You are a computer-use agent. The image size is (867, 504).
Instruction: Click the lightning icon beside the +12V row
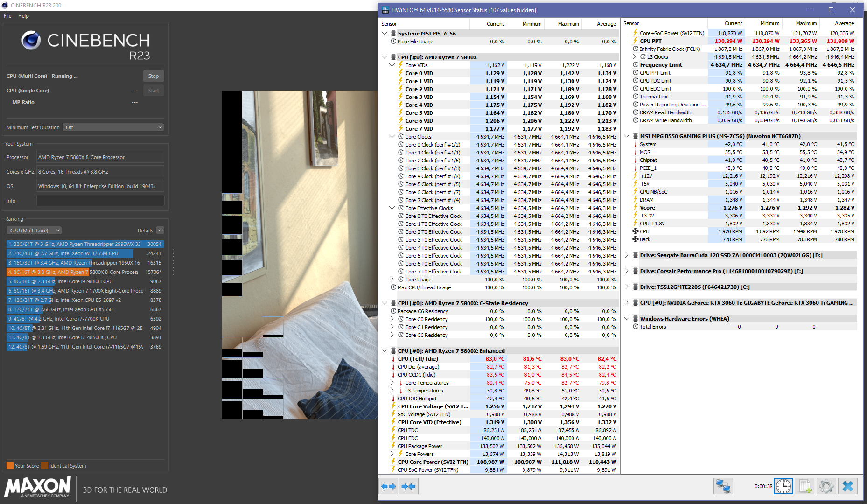[635, 176]
